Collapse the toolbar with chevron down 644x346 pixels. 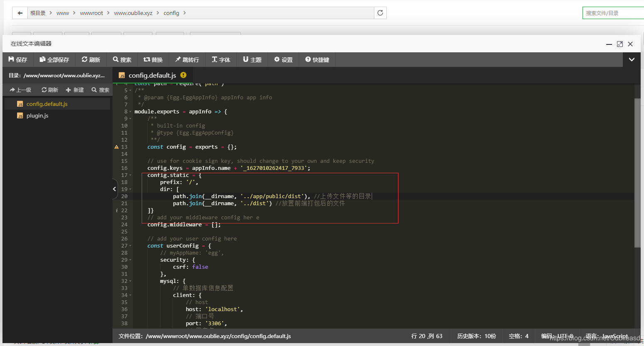click(x=632, y=60)
